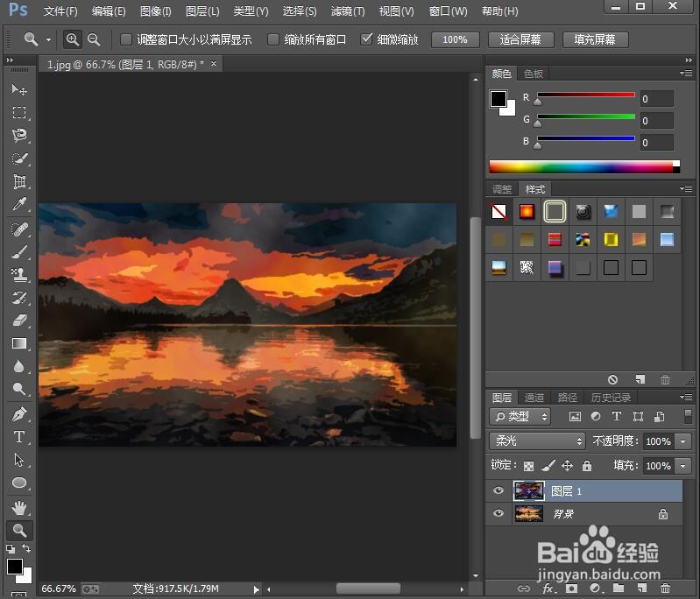Select the Move tool

click(x=18, y=89)
